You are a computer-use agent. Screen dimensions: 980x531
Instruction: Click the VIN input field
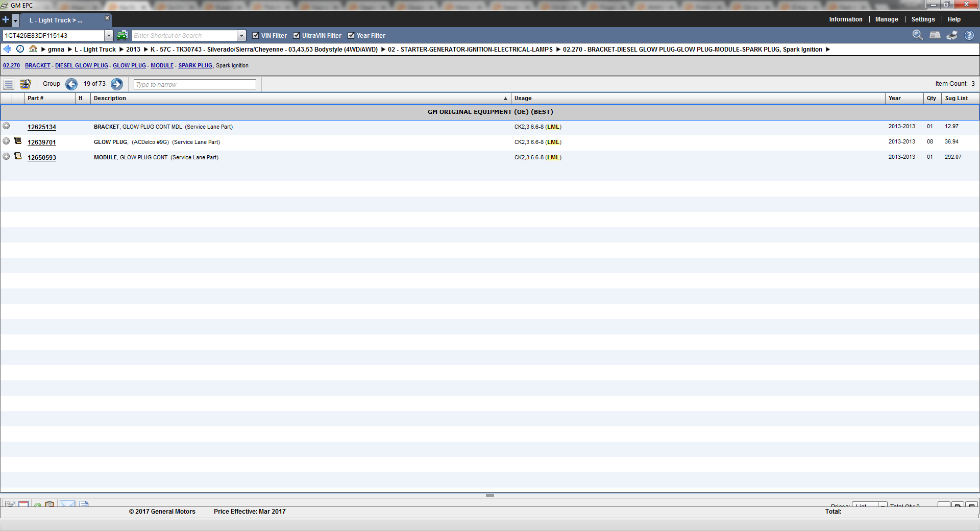[x=54, y=36]
